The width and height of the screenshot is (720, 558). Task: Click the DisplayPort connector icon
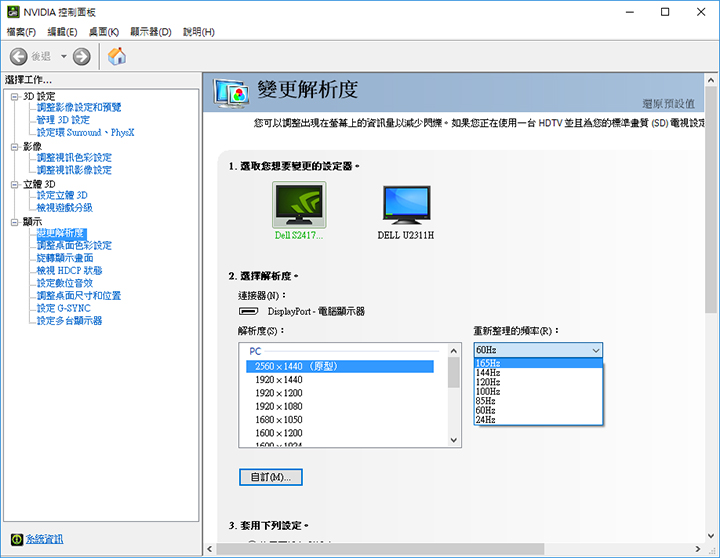pos(248,311)
